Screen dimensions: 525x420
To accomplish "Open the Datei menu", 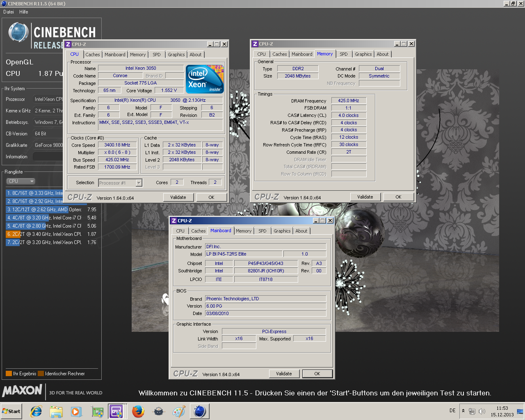I will click(9, 12).
